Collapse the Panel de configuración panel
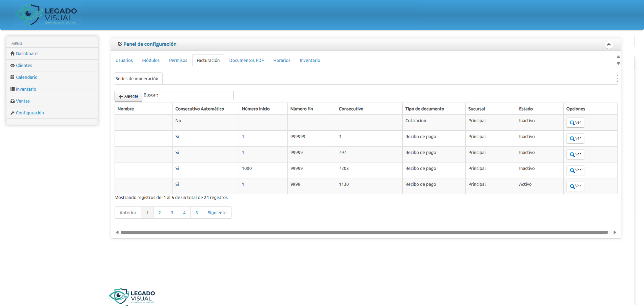Viewport: 644px width, 306px height. point(609,44)
